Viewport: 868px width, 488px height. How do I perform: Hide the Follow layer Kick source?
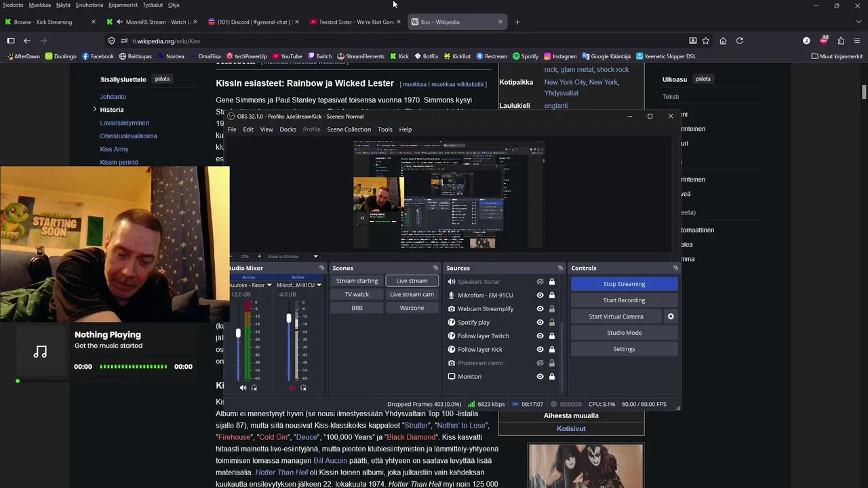[x=540, y=350]
